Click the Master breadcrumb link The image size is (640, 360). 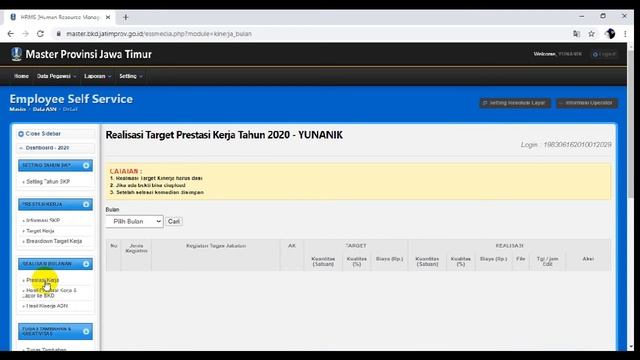(x=18, y=109)
